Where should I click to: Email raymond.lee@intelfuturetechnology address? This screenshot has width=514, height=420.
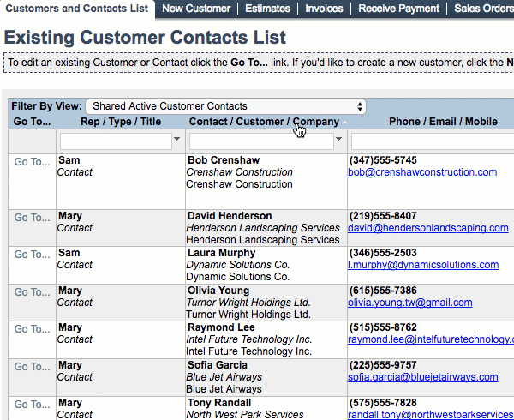431,339
